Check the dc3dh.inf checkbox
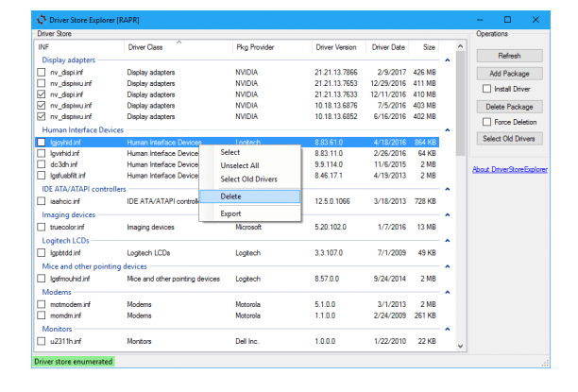The width and height of the screenshot is (578, 392). [x=42, y=164]
